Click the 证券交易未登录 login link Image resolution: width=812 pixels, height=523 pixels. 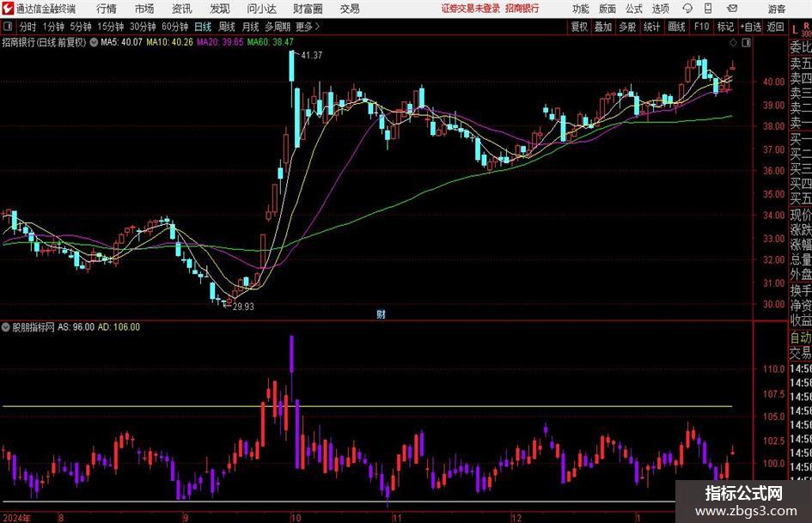pyautogui.click(x=471, y=9)
